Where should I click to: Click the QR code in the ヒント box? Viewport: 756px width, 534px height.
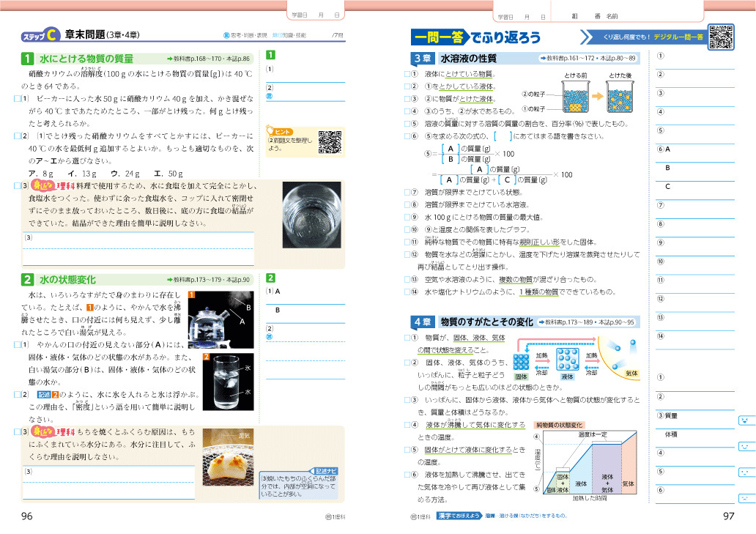pyautogui.click(x=330, y=142)
